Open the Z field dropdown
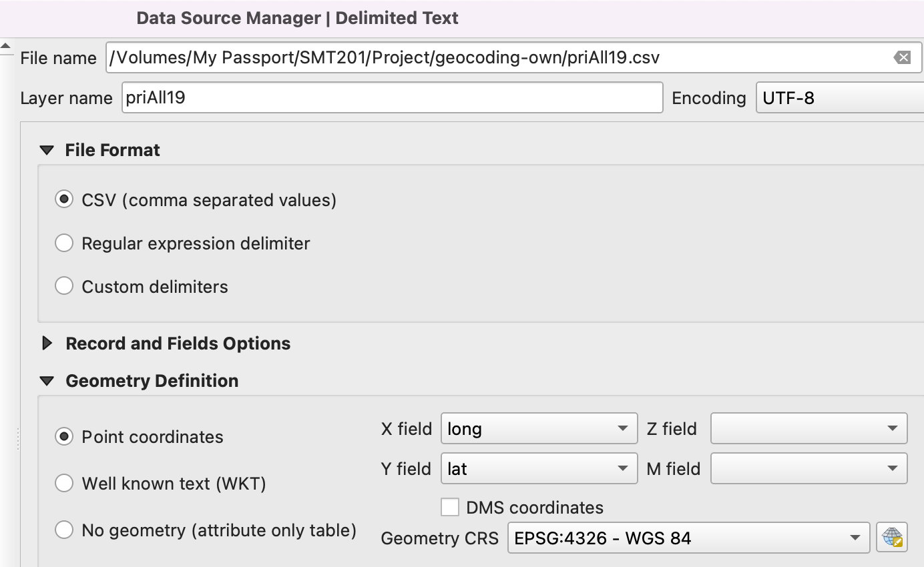This screenshot has height=567, width=924. coord(808,429)
